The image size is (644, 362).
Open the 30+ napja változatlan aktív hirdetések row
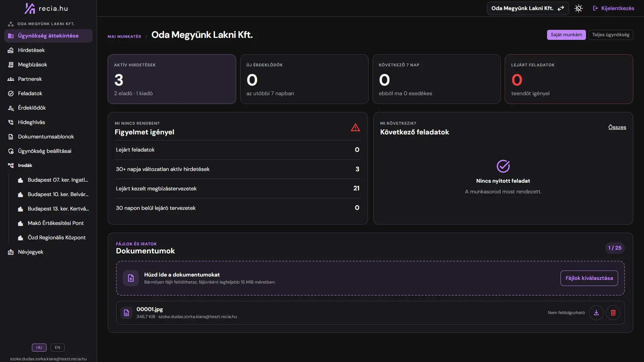(x=237, y=169)
